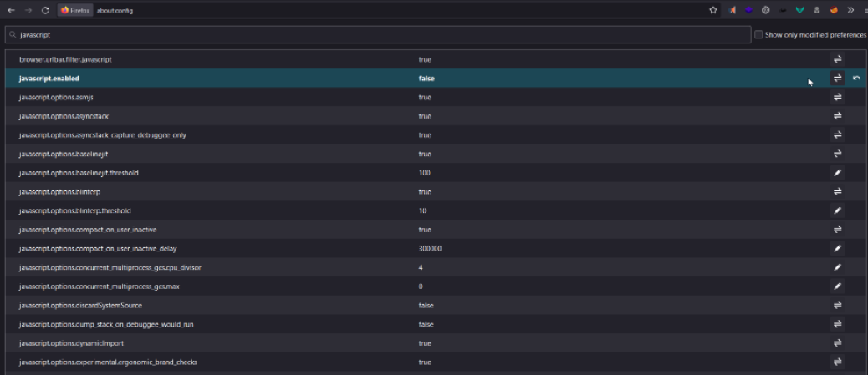Click the value 300000 for inactive_delay
Screen dimensions: 868x375
pyautogui.click(x=430, y=249)
